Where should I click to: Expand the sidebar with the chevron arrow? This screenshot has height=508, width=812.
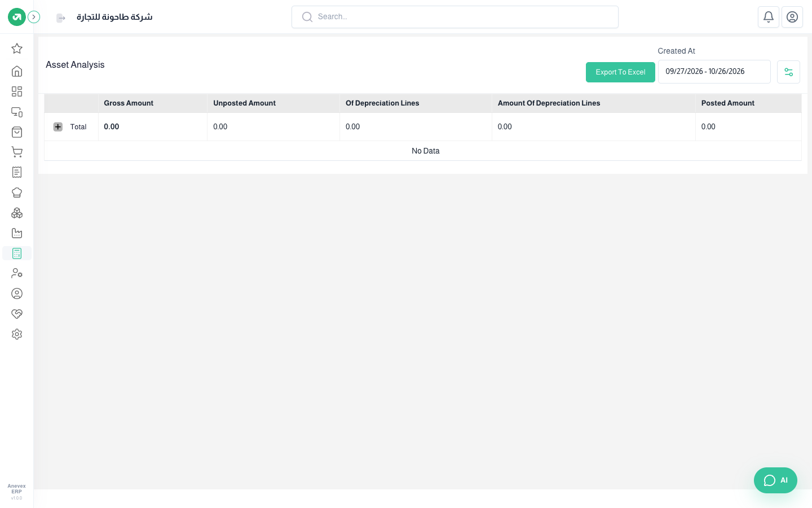[34, 17]
